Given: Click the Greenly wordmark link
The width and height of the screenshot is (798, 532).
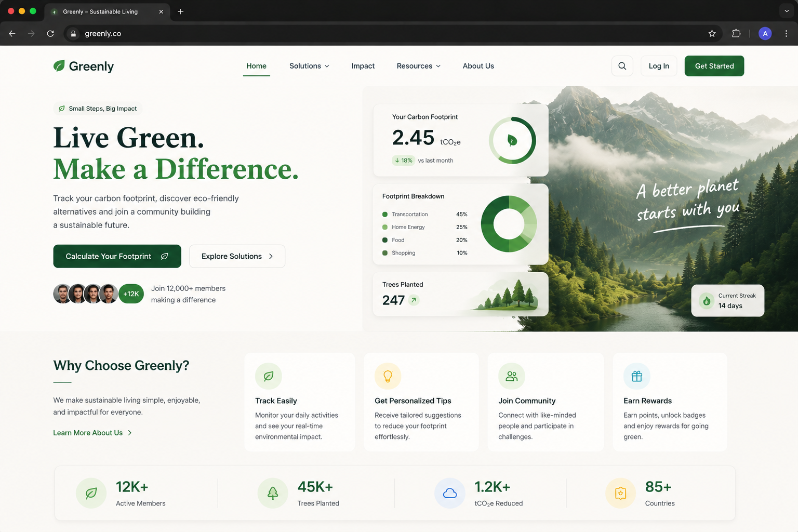Looking at the screenshot, I should (91, 66).
